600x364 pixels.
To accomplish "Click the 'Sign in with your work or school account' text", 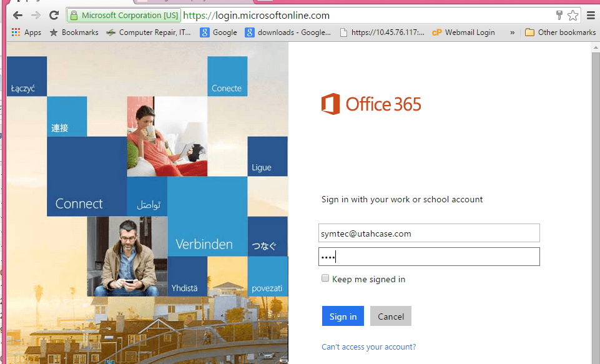I will [x=402, y=199].
